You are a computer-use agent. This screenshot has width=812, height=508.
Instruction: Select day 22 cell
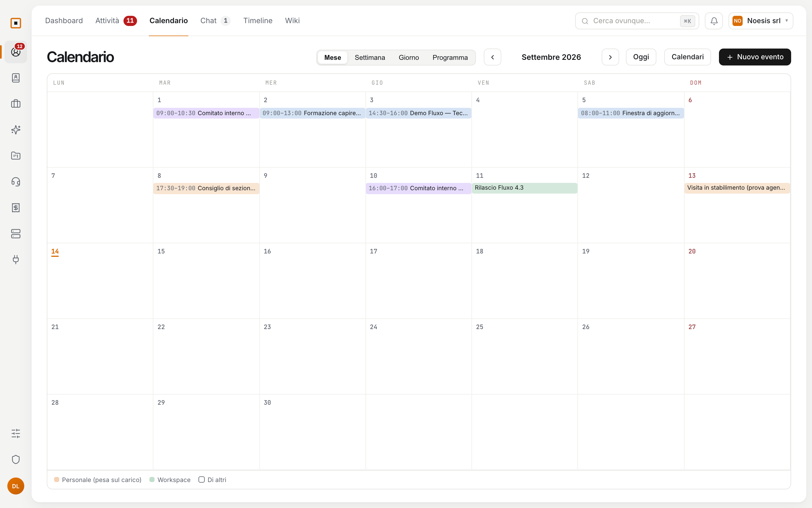coord(206,356)
